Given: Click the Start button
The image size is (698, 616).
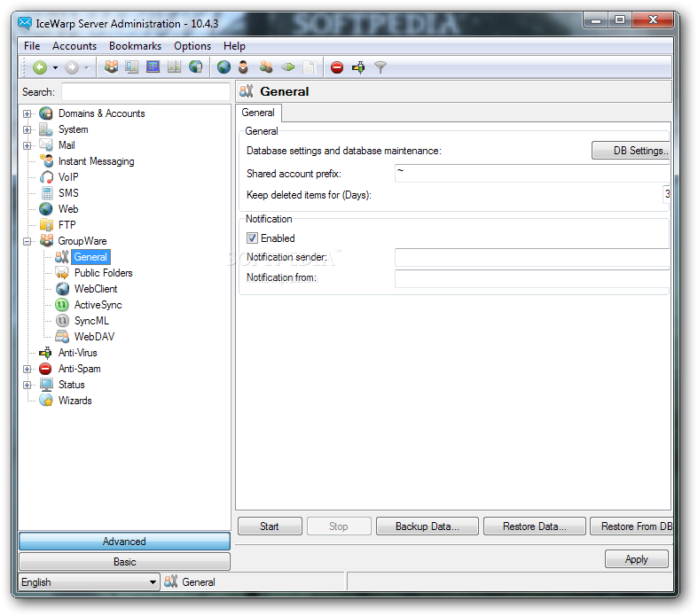Looking at the screenshot, I should click(x=270, y=526).
